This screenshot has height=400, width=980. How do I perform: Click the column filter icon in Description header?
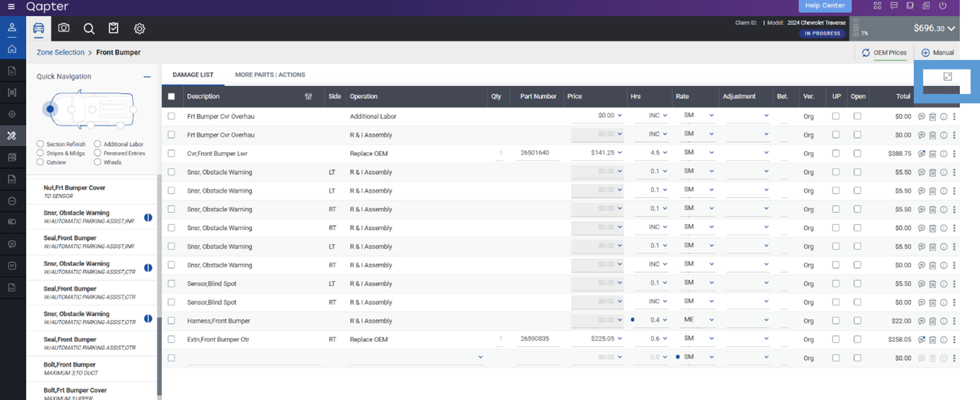(x=308, y=97)
